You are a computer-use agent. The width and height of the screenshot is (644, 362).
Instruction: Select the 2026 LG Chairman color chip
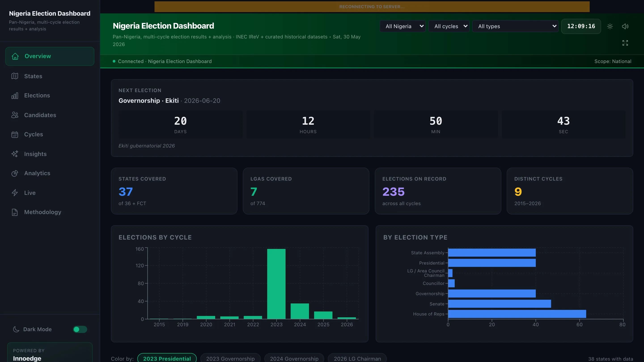pyautogui.click(x=357, y=358)
